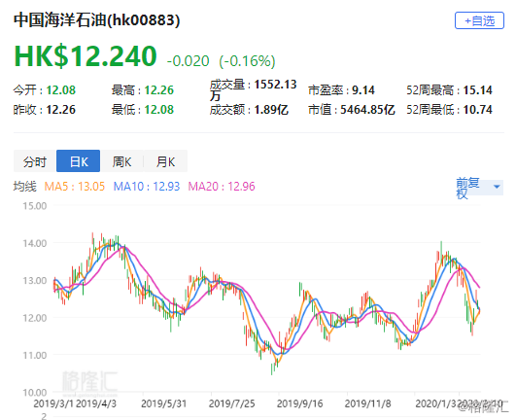Click the MA5 : 13.05 indicator
The width and height of the screenshot is (516, 420).
coord(75,187)
